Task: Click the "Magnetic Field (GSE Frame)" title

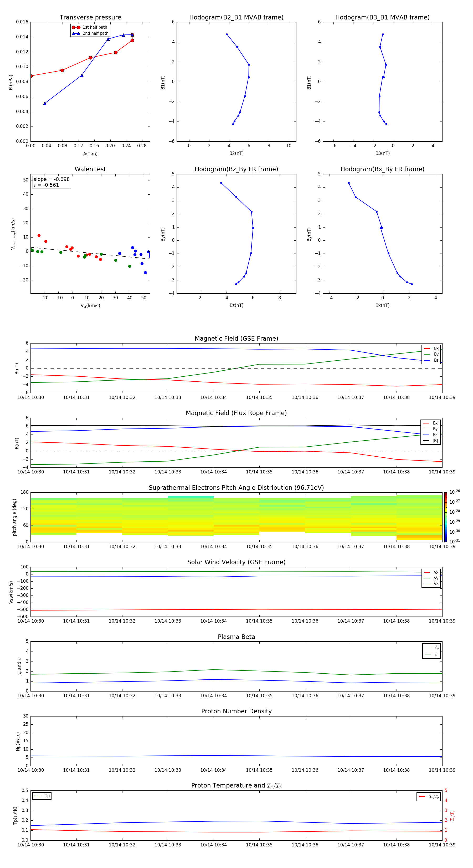Action: click(236, 339)
